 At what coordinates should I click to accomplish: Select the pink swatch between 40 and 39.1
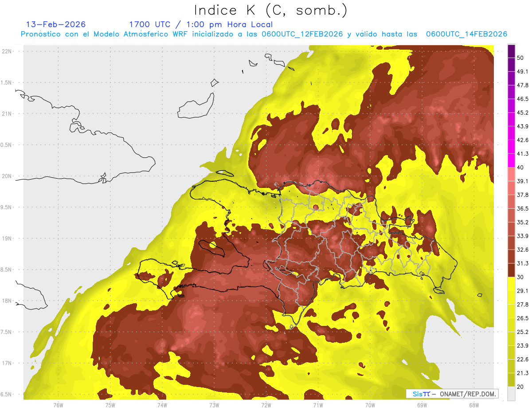(x=511, y=174)
